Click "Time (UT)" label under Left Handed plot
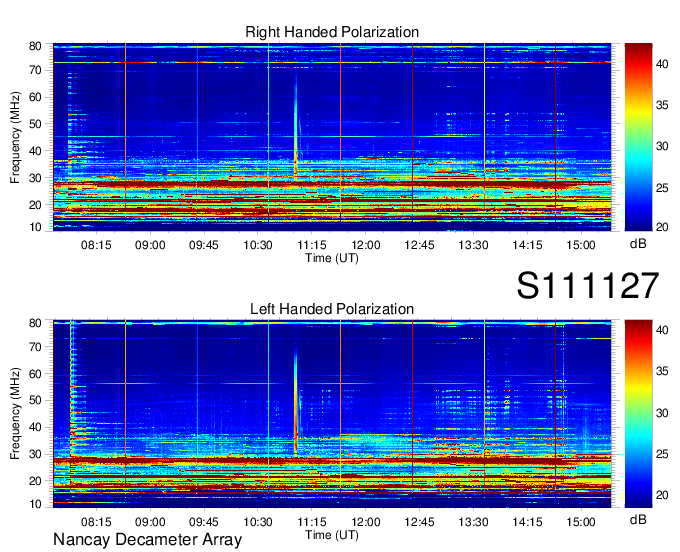 pos(332,535)
